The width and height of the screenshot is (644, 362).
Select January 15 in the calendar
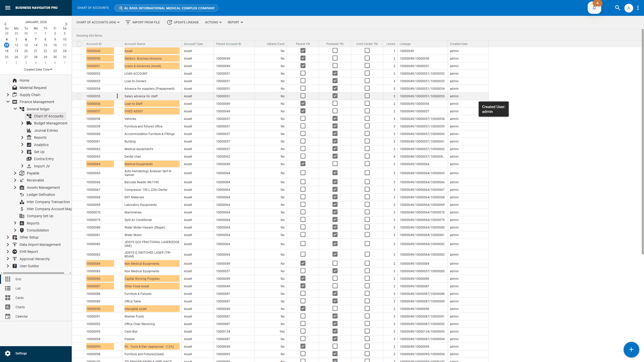(45, 45)
